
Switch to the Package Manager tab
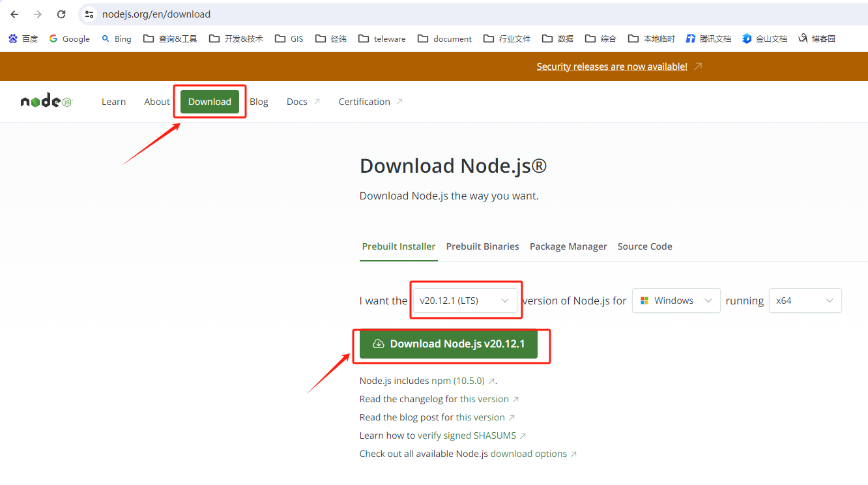(568, 246)
